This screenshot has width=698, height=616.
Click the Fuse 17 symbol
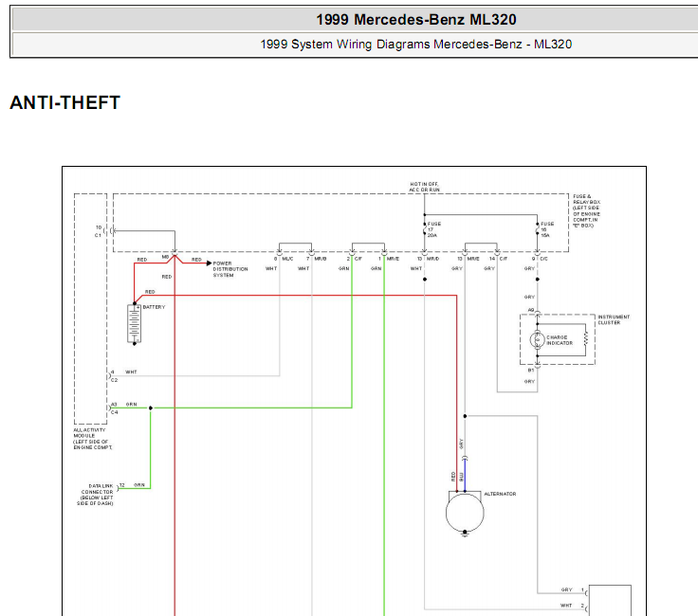(425, 229)
